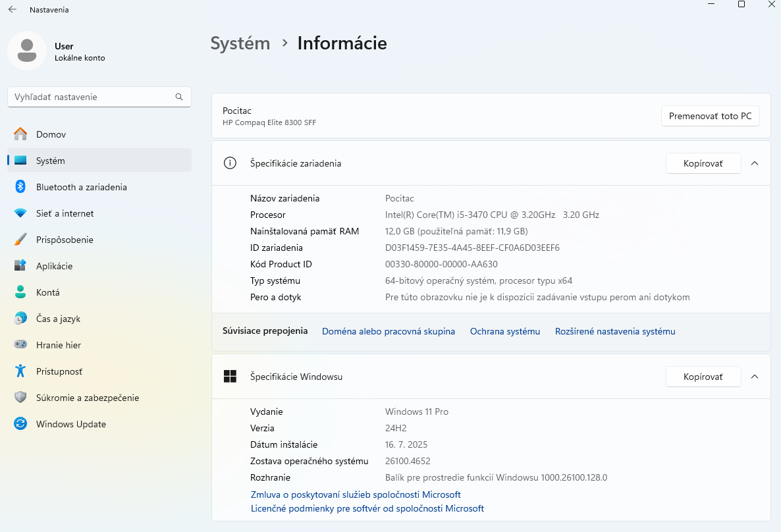Screen dimensions: 781x532
Task: Select the Rozhranie value Balík pre prostredie
Action: click(496, 477)
